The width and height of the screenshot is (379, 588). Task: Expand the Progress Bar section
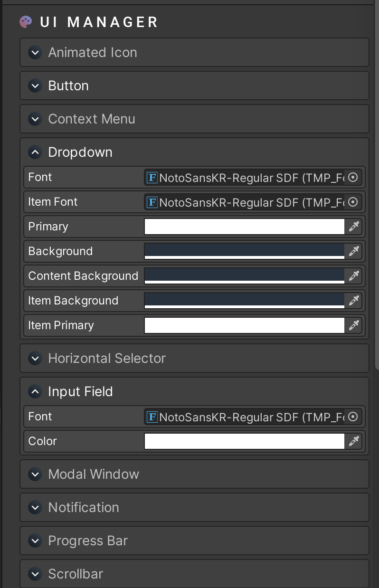(35, 541)
